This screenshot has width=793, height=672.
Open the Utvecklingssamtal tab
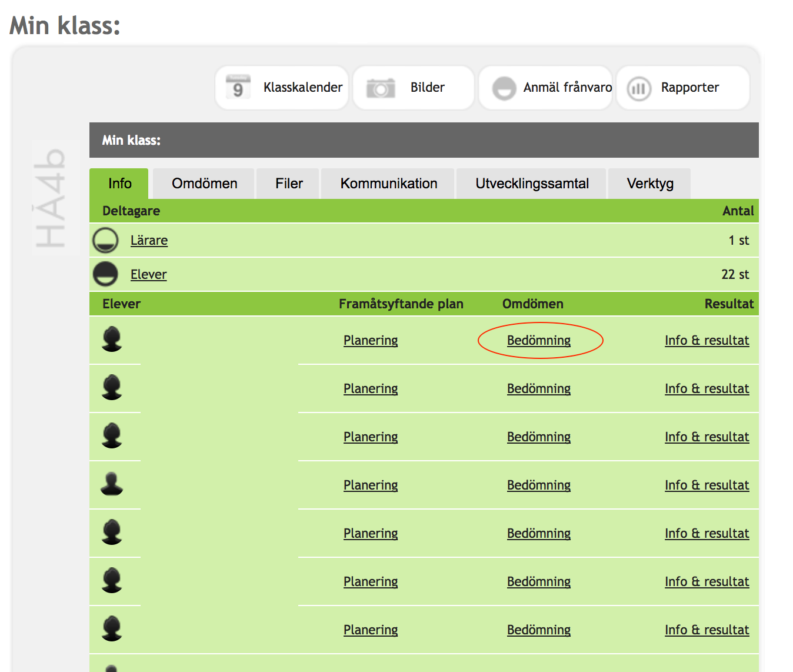pyautogui.click(x=532, y=184)
